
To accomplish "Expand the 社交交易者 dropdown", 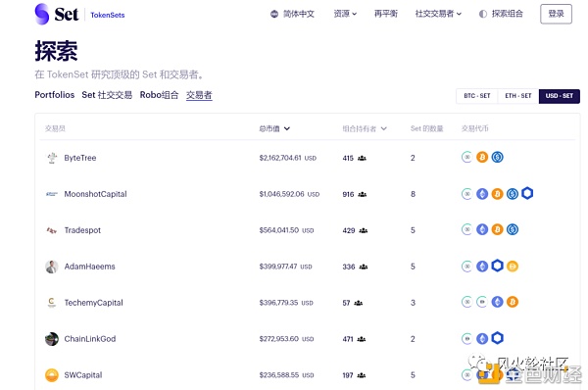I will tap(438, 14).
